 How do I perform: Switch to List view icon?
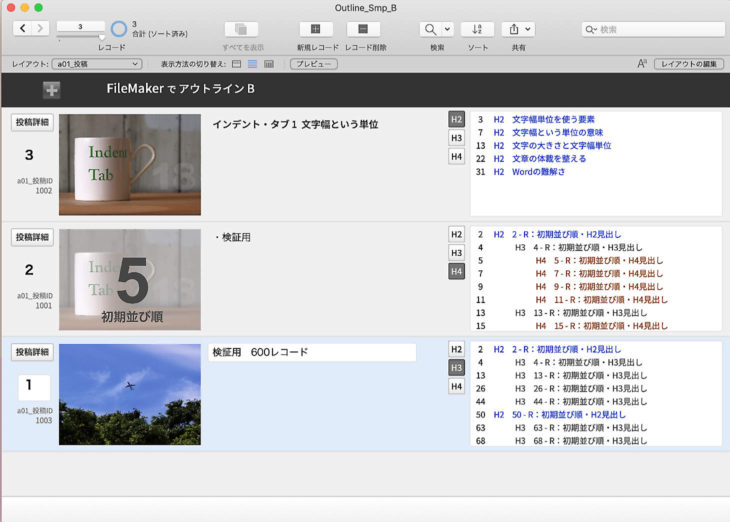click(x=252, y=64)
